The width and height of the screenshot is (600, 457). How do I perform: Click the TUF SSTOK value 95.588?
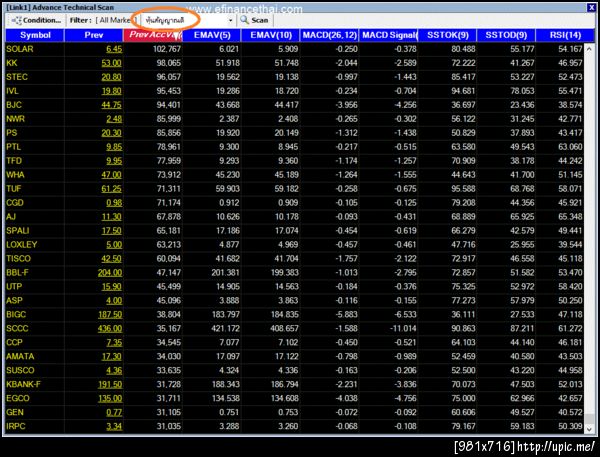pos(463,189)
